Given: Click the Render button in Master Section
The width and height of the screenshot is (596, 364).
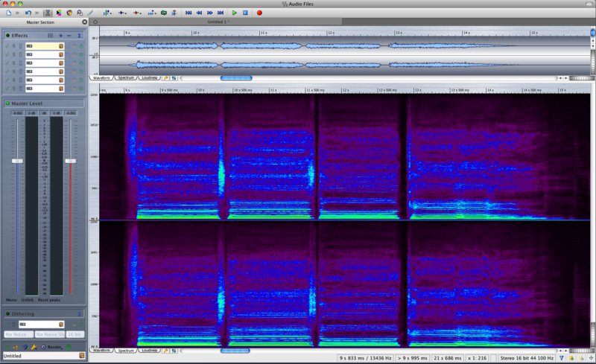Looking at the screenshot, I should click(53, 347).
